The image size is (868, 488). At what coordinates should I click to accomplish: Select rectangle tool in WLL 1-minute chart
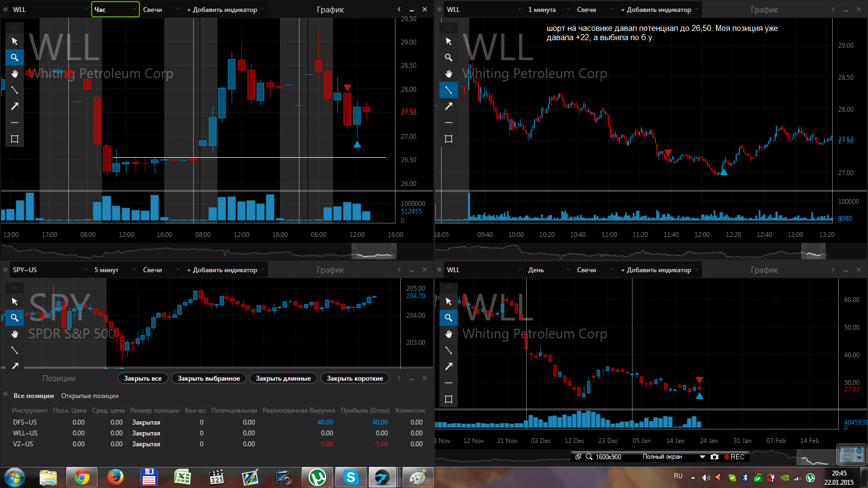click(449, 139)
